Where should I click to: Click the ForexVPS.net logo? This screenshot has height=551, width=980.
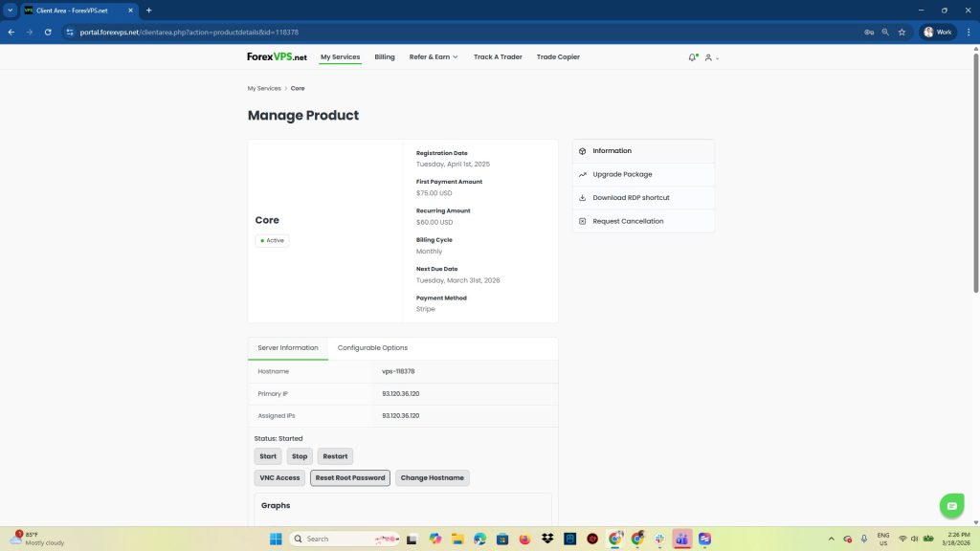click(277, 57)
